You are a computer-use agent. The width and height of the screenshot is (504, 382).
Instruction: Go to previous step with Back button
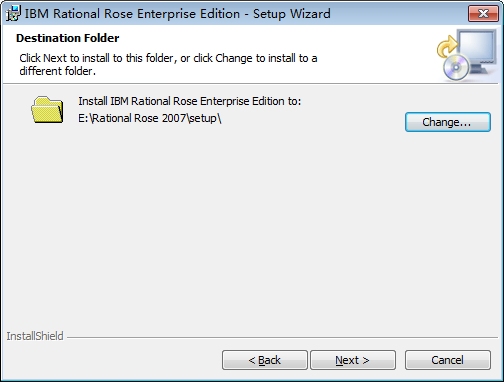(x=265, y=360)
